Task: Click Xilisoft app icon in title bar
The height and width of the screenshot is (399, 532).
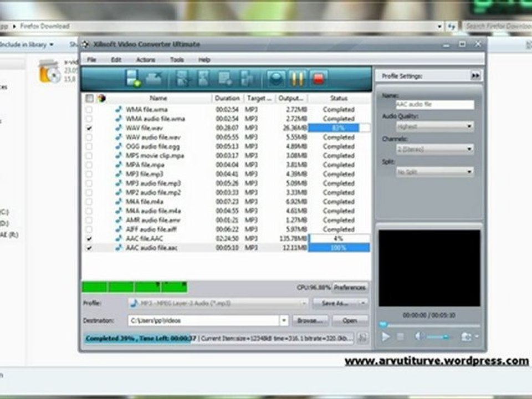Action: (85, 44)
